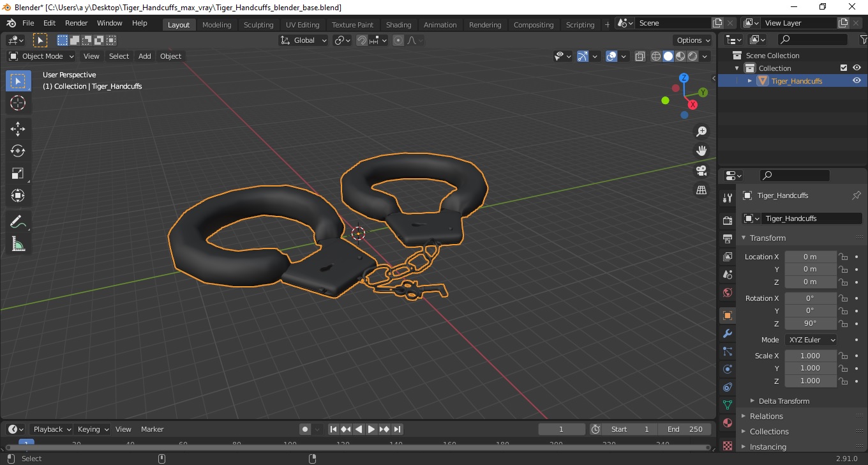Viewport: 868px width, 465px height.
Task: Switch to the UV Editing workspace tab
Action: (x=303, y=25)
